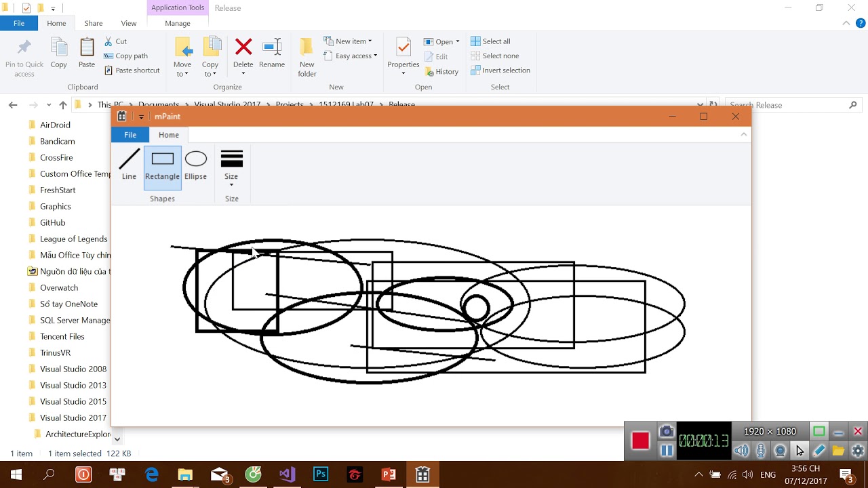Open the Size dropdown in mPaint

[x=231, y=168]
